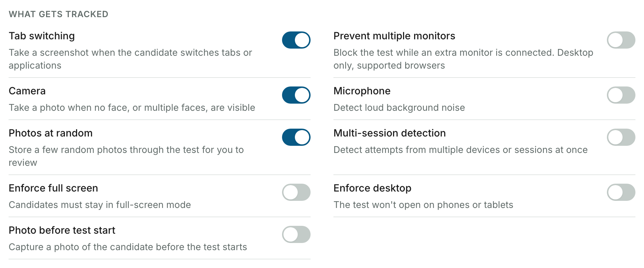
Task: Select the Multi-session detection title
Action: 389,133
